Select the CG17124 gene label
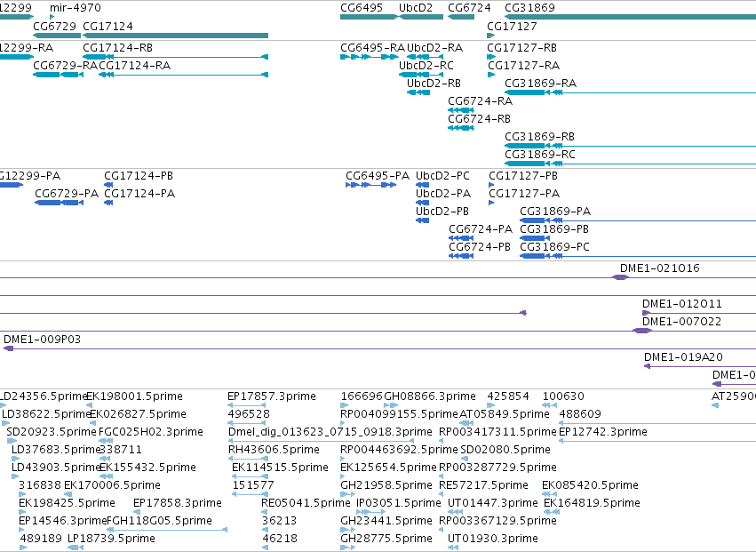The image size is (756, 552). point(108,26)
